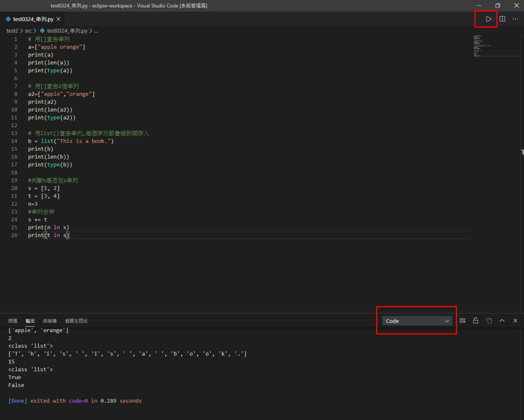Viewport: 524px width, 420px height.
Task: Place cursor on comment '#串列合併'
Action: click(41, 211)
